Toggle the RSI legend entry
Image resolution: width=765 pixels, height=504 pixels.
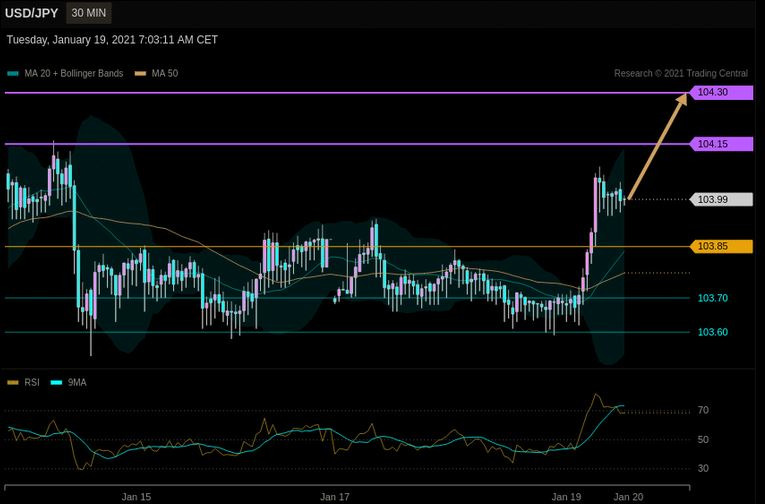23,383
